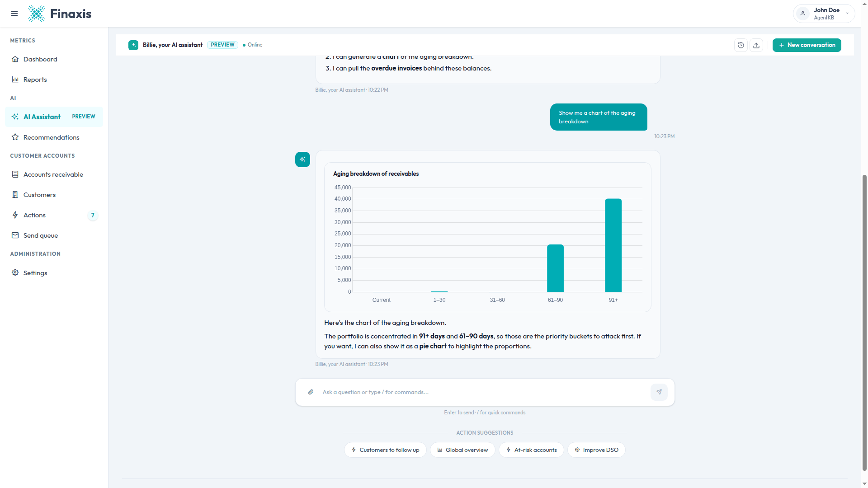Click the user avatar icon
Screen dimensions: 868x488
tap(803, 14)
